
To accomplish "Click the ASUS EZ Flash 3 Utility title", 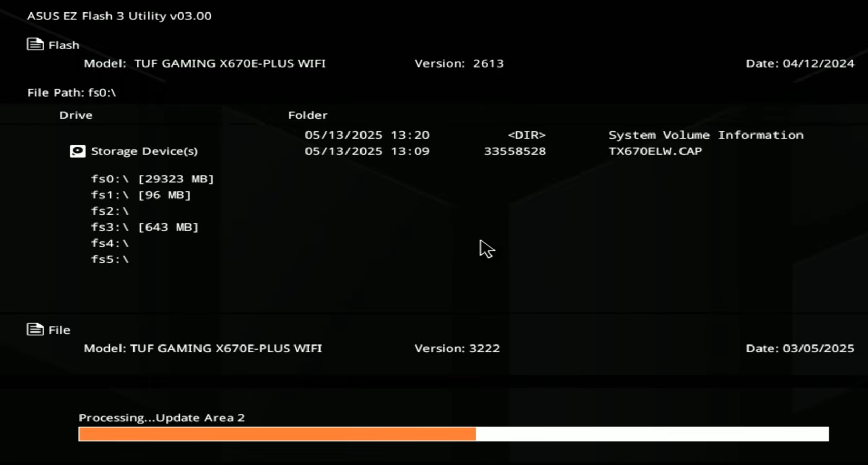I will (x=119, y=16).
